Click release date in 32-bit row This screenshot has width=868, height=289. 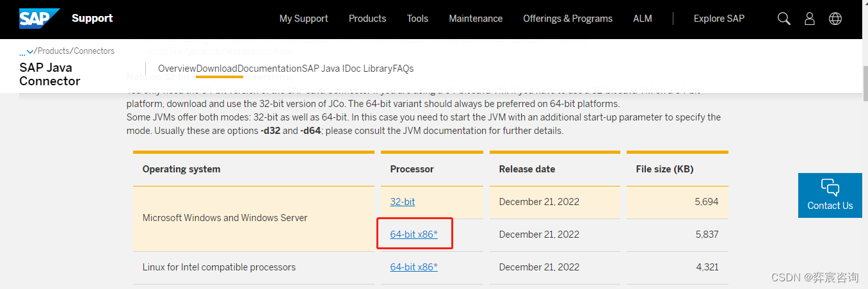click(539, 201)
